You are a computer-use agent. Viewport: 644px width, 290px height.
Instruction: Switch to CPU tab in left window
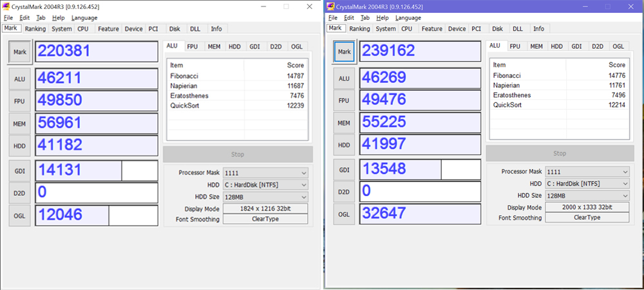tap(83, 29)
